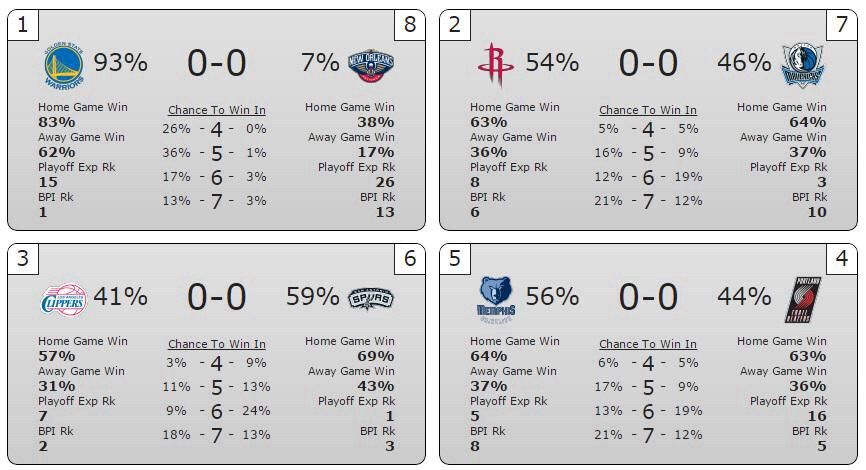Click the 0-0 score in Rockets-Mavericks

click(x=648, y=63)
